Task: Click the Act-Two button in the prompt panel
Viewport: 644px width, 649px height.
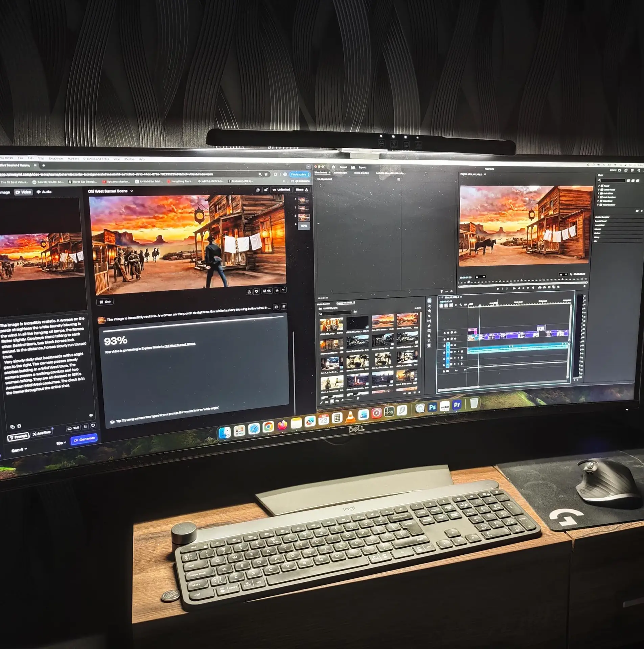Action: pos(42,433)
